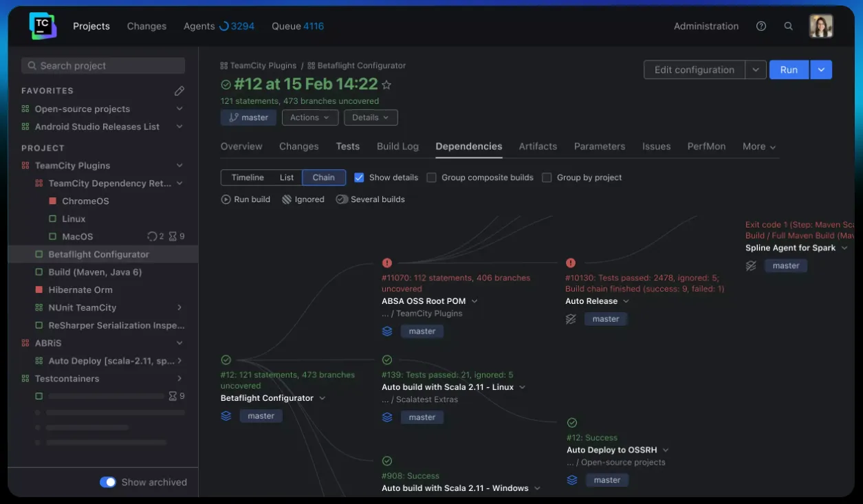The height and width of the screenshot is (504, 863).
Task: Switch dependencies view to List
Action: [287, 177]
